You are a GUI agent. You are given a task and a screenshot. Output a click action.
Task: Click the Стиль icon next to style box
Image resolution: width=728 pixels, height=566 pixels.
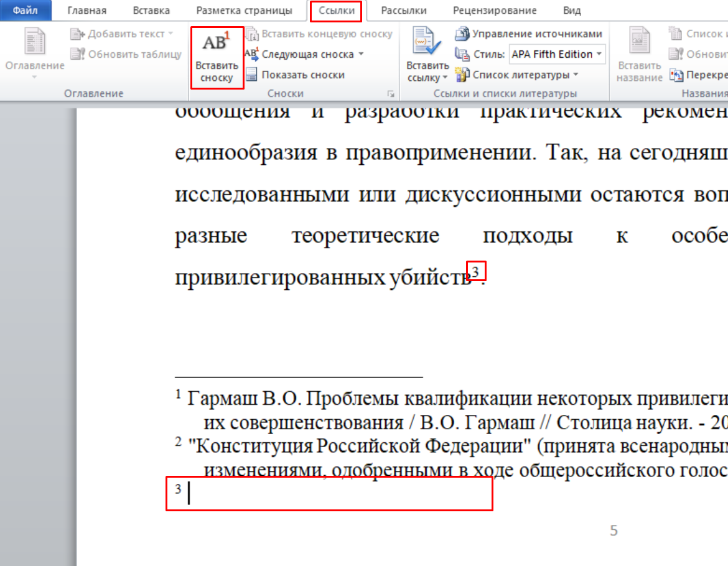click(x=462, y=54)
